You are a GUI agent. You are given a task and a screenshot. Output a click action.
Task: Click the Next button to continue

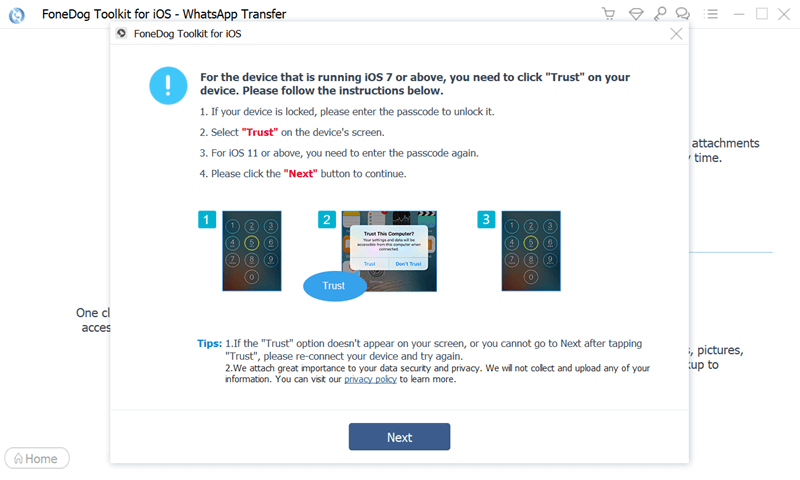coord(399,437)
